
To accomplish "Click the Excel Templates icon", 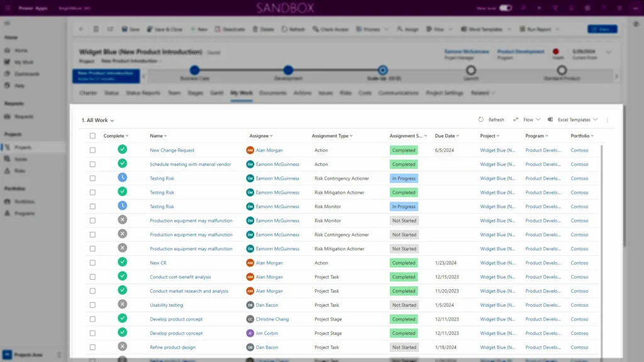I will pos(550,119).
